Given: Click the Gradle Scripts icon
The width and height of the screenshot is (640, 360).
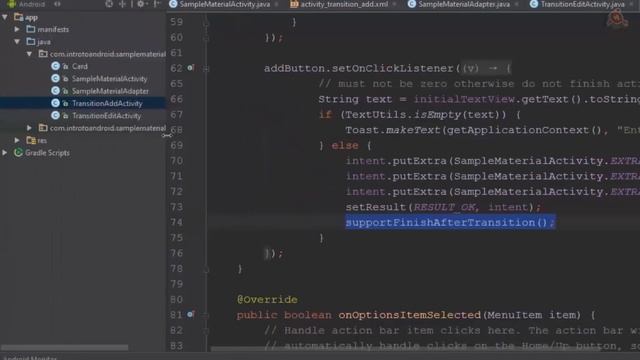Looking at the screenshot, I should click(18, 153).
